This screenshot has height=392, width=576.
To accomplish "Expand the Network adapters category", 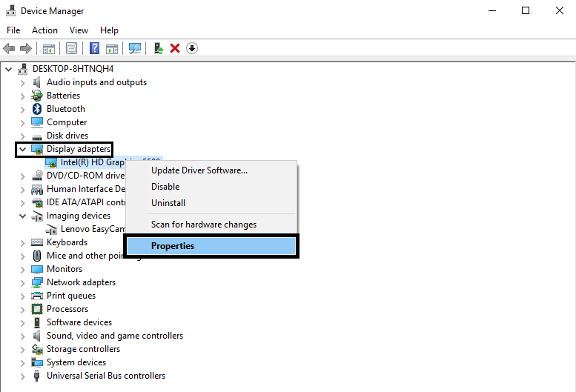I will point(22,282).
